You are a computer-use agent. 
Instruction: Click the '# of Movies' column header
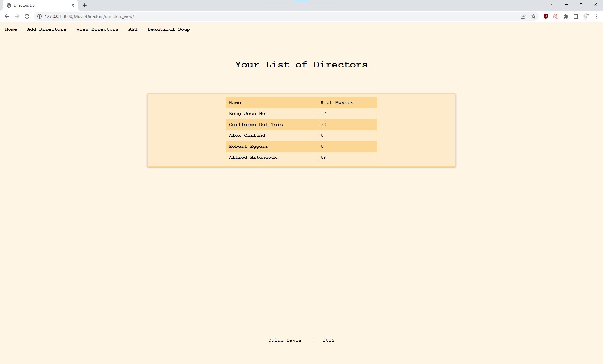[x=347, y=103]
